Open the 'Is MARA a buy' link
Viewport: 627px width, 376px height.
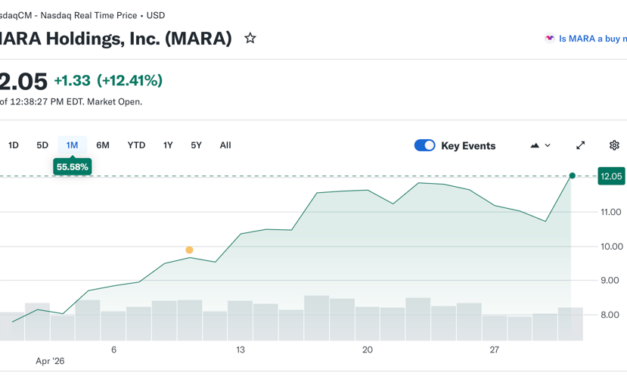click(593, 38)
